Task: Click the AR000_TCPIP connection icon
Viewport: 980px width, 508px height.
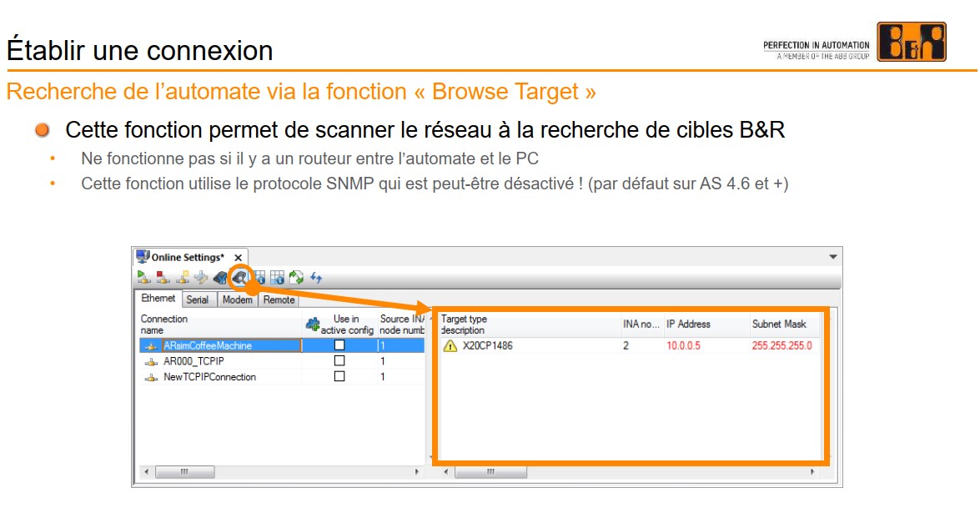Action: [x=151, y=361]
